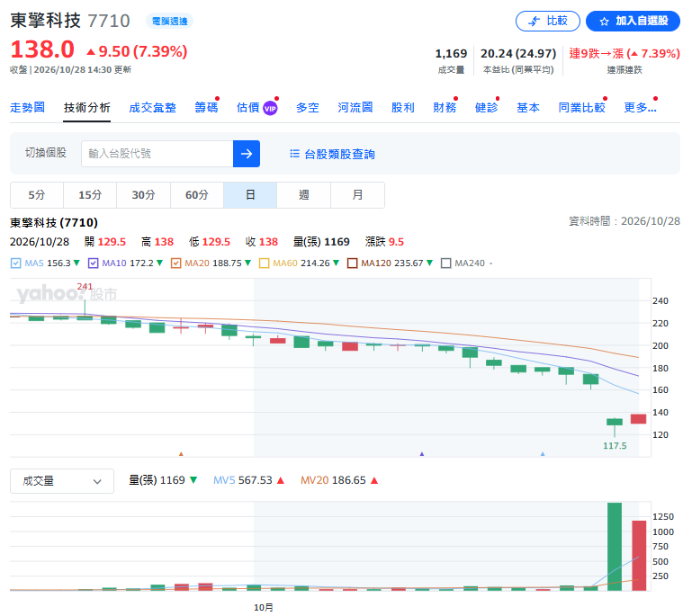Click the 138.0 current price

pyautogui.click(x=42, y=49)
